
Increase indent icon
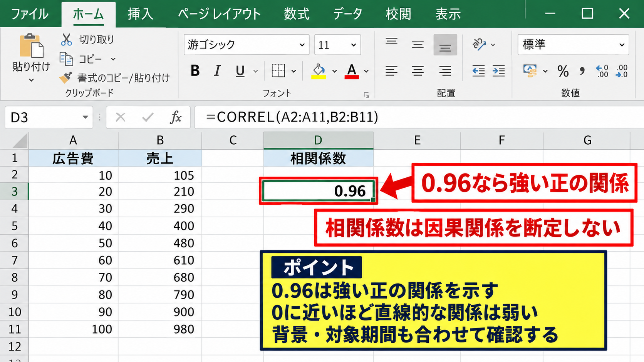pyautogui.click(x=499, y=71)
